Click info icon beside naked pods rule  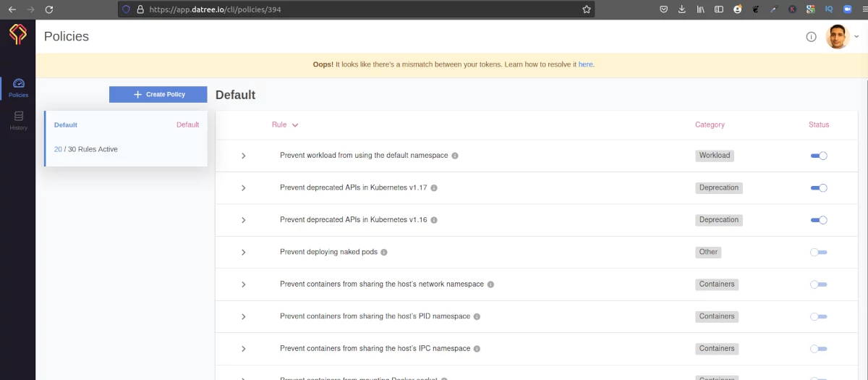point(384,253)
